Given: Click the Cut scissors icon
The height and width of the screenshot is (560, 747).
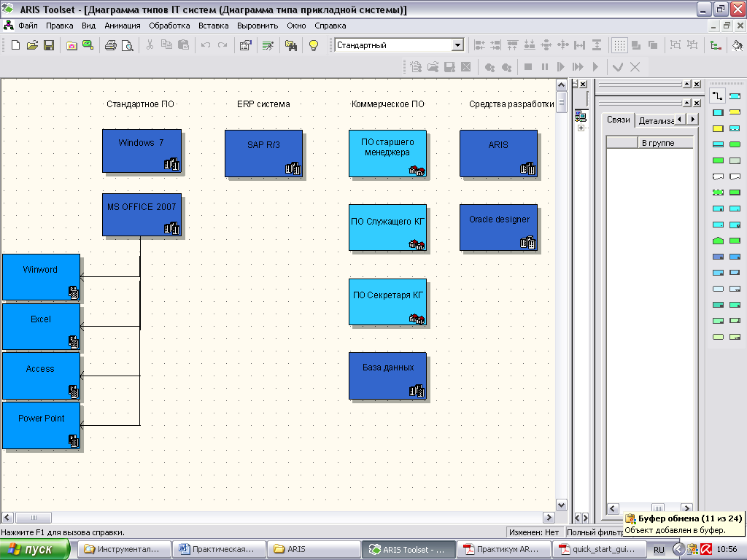Looking at the screenshot, I should coord(150,45).
